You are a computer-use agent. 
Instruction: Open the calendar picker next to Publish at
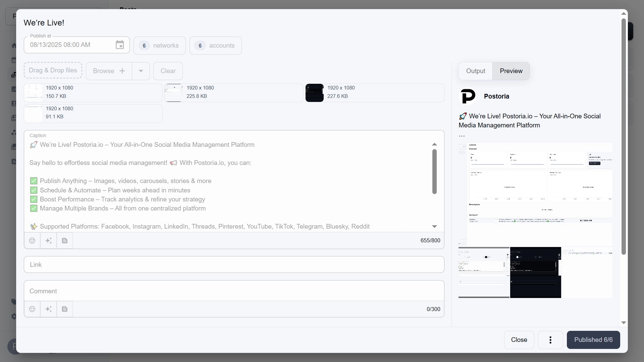tap(119, 45)
